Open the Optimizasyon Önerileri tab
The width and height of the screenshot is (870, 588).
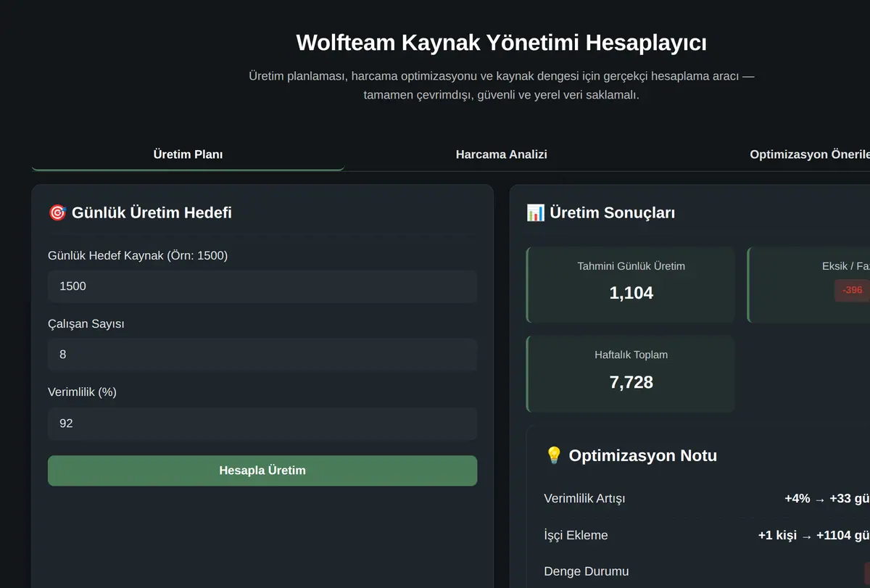coord(809,154)
